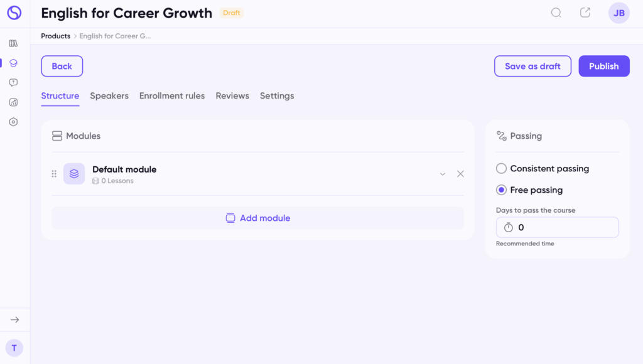Open the JB user avatar menu

(619, 13)
